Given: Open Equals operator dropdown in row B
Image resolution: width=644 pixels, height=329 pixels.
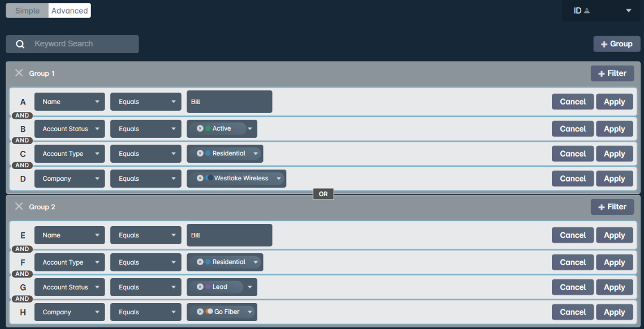Looking at the screenshot, I should click(146, 129).
